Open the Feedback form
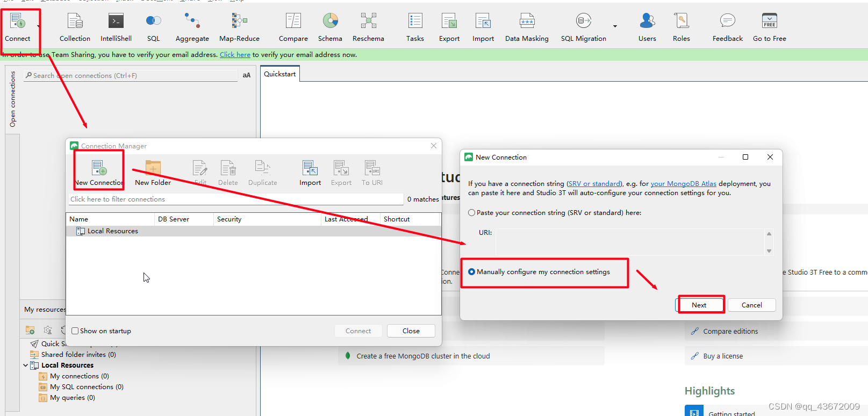This screenshot has width=868, height=416. point(728,28)
